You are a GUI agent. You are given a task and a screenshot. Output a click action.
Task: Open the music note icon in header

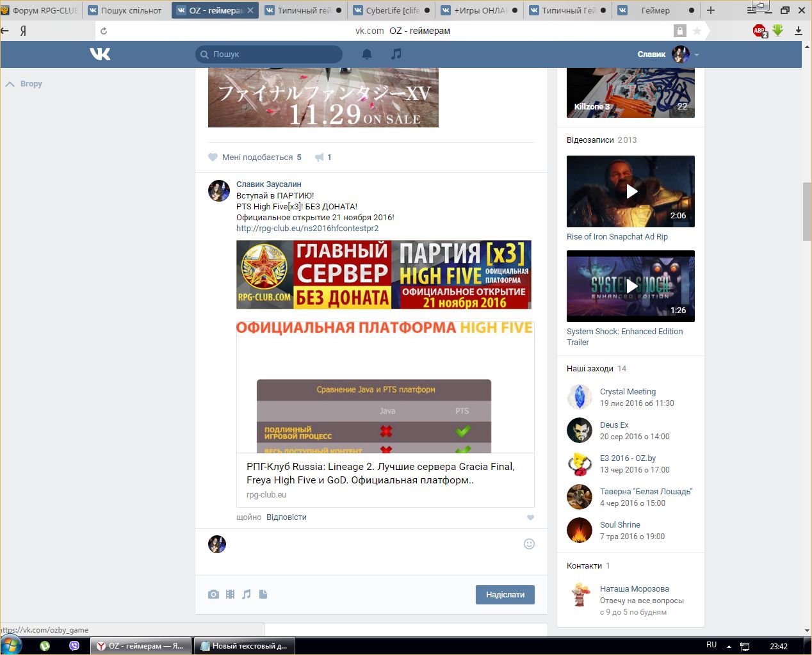pos(396,54)
